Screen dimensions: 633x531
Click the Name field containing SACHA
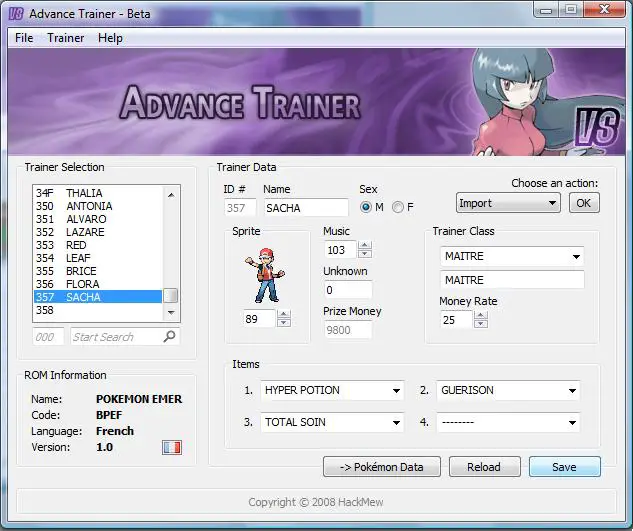coord(306,208)
